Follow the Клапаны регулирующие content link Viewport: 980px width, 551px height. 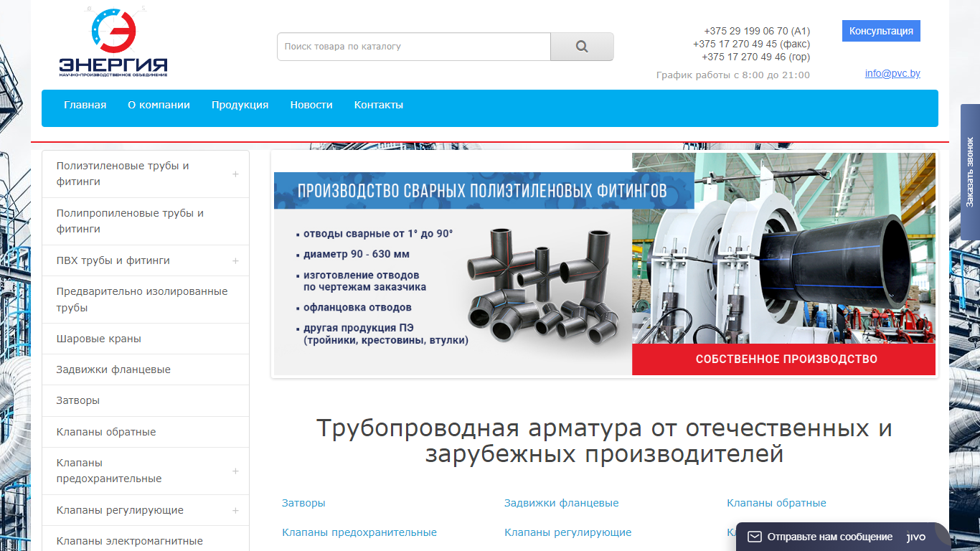[567, 532]
